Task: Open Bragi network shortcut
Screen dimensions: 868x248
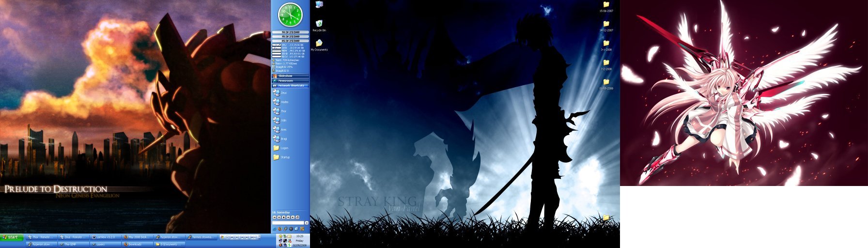Action: (281, 139)
